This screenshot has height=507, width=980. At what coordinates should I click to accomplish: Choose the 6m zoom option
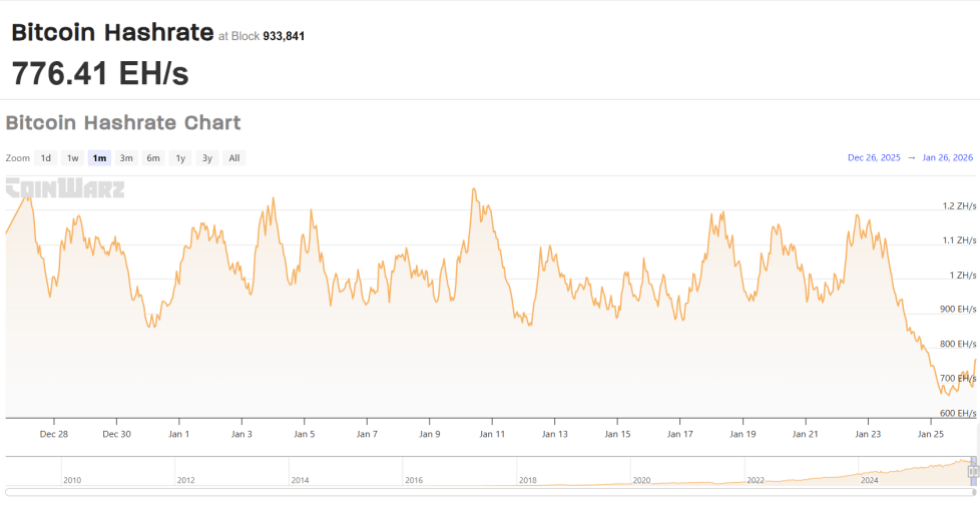153,158
